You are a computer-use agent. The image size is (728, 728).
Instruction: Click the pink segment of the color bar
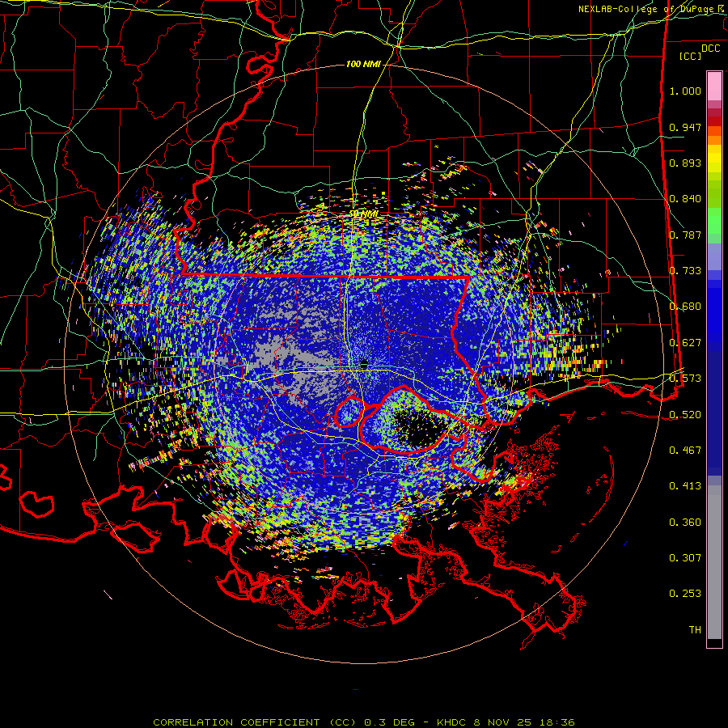[x=714, y=86]
